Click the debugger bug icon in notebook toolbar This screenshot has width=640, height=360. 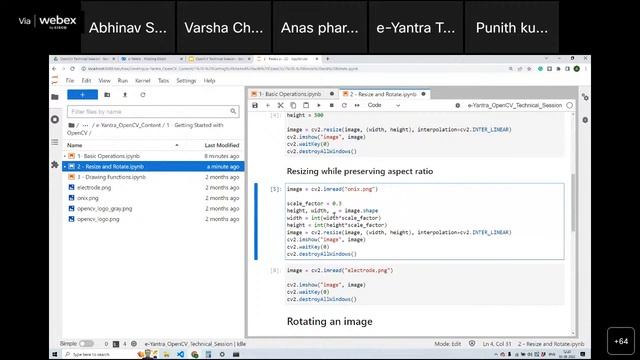pyautogui.click(x=458, y=105)
